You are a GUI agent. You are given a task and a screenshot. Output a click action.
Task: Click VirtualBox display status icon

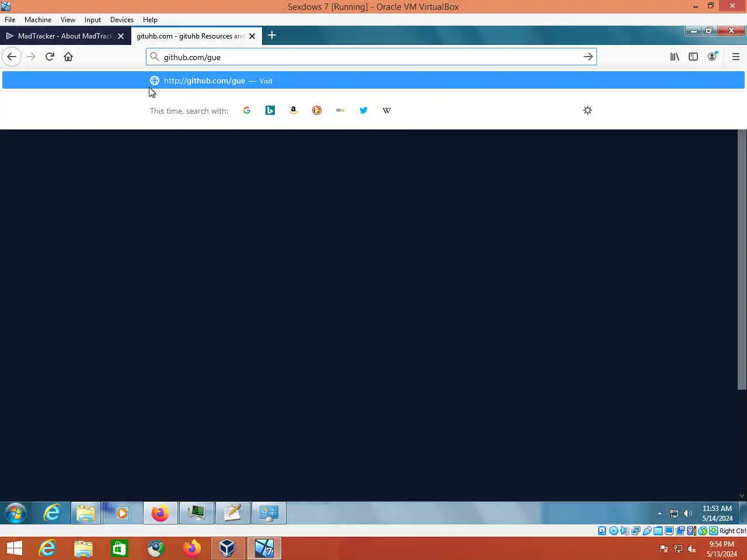pos(669,531)
